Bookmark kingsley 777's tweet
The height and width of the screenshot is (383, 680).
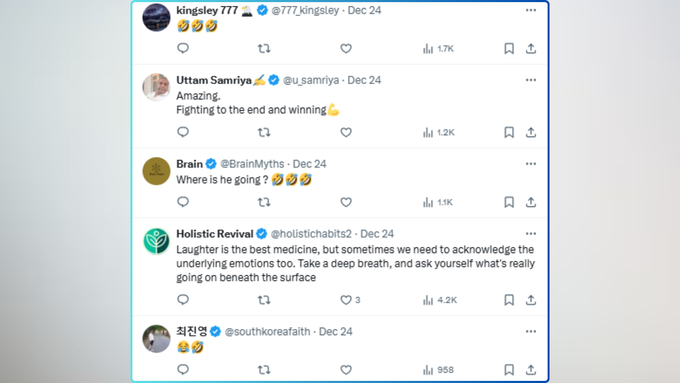click(509, 48)
